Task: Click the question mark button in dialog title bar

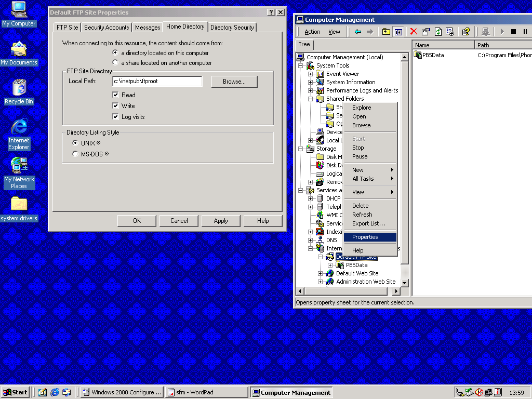Action: point(271,12)
